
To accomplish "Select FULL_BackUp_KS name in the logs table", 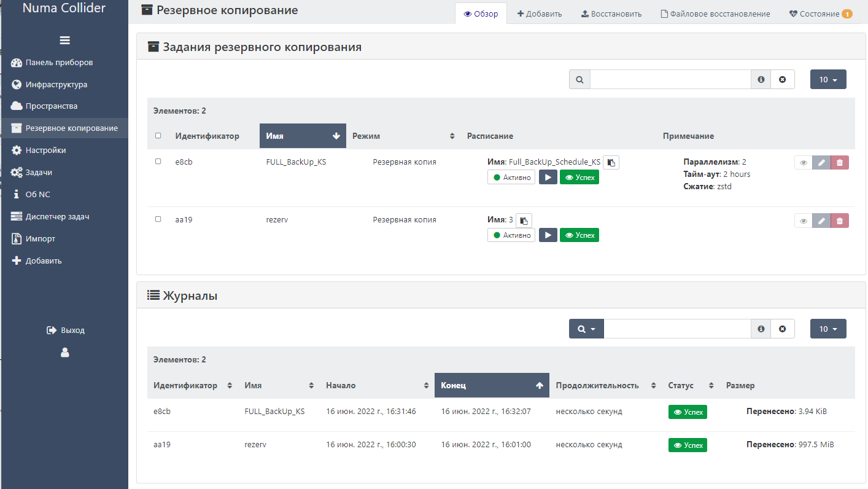I will [x=274, y=412].
